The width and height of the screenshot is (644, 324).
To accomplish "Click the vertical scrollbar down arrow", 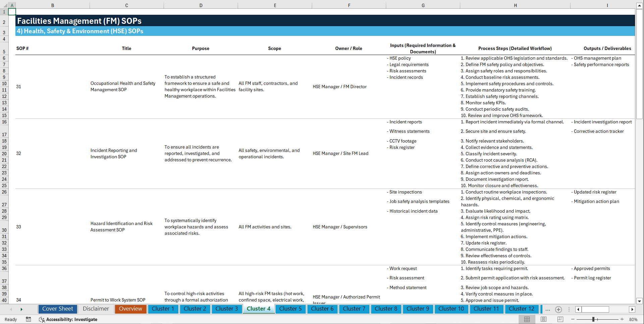I will click(x=640, y=301).
